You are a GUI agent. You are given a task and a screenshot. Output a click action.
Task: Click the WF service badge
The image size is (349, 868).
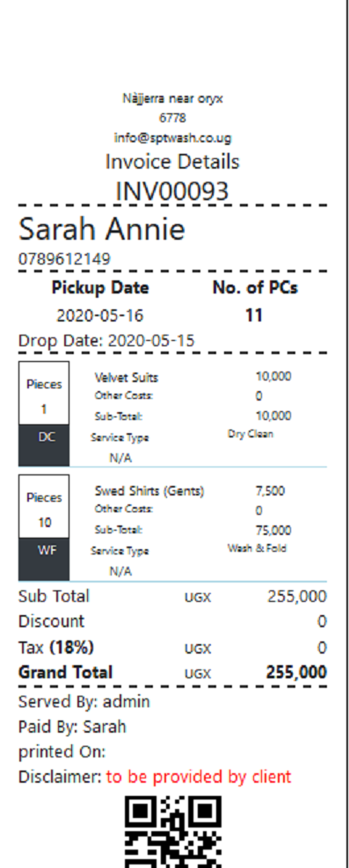44,559
